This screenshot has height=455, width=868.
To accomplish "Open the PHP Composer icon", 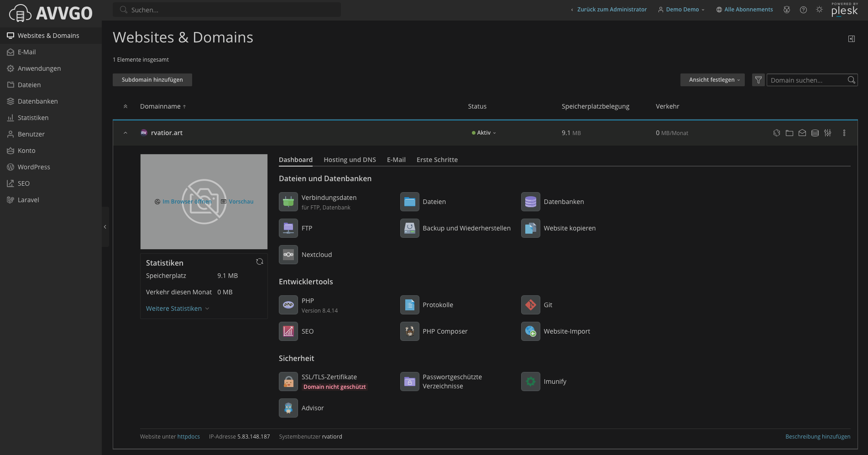I will (x=409, y=331).
